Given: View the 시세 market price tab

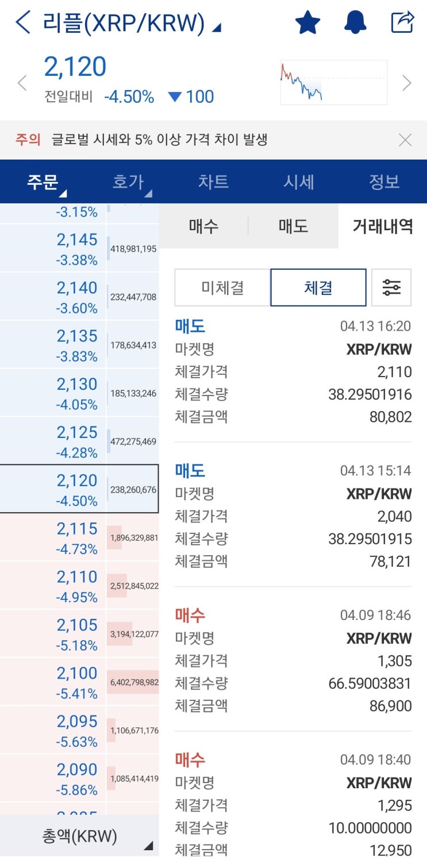Looking at the screenshot, I should (299, 181).
